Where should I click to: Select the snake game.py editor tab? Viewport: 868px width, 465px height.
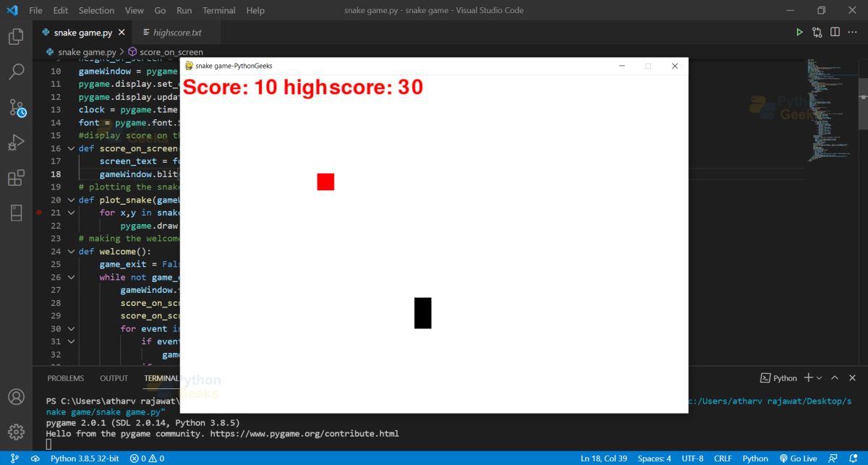pyautogui.click(x=82, y=33)
